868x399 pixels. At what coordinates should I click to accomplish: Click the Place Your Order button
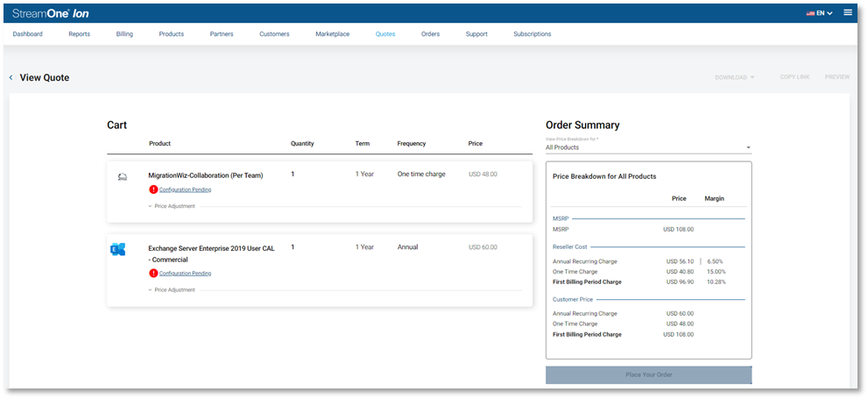(x=649, y=374)
